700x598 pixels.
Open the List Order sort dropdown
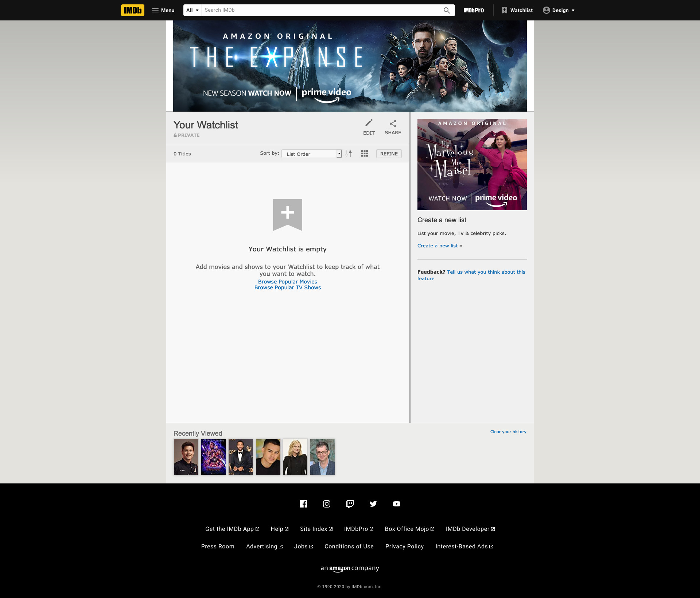(312, 154)
